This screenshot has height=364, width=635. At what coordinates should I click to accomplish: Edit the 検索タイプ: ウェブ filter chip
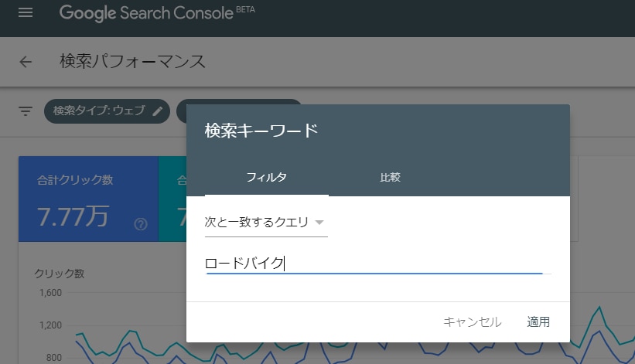[x=107, y=111]
